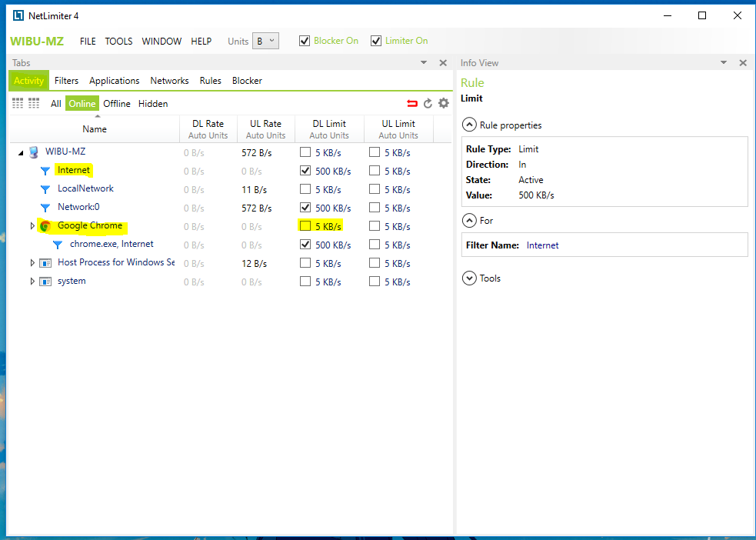
Task: Toggle the Limiter On checkbox
Action: (x=376, y=41)
